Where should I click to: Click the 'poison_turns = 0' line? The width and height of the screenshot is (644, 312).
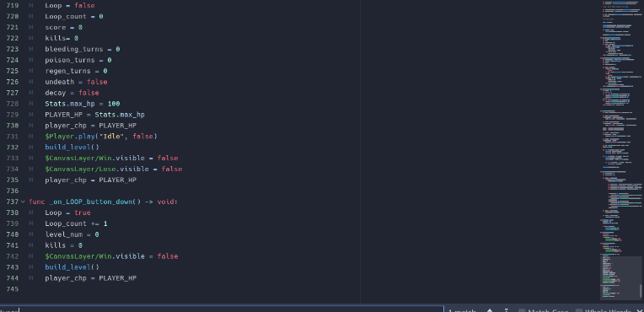point(78,60)
